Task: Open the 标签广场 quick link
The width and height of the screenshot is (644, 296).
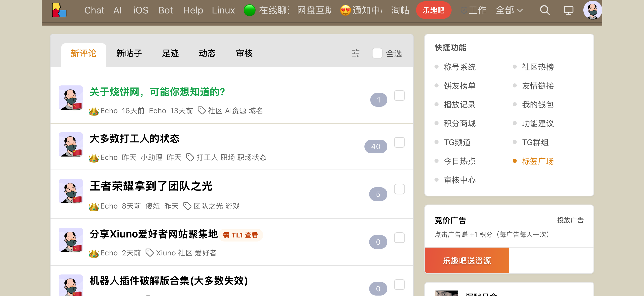Action: click(x=538, y=161)
